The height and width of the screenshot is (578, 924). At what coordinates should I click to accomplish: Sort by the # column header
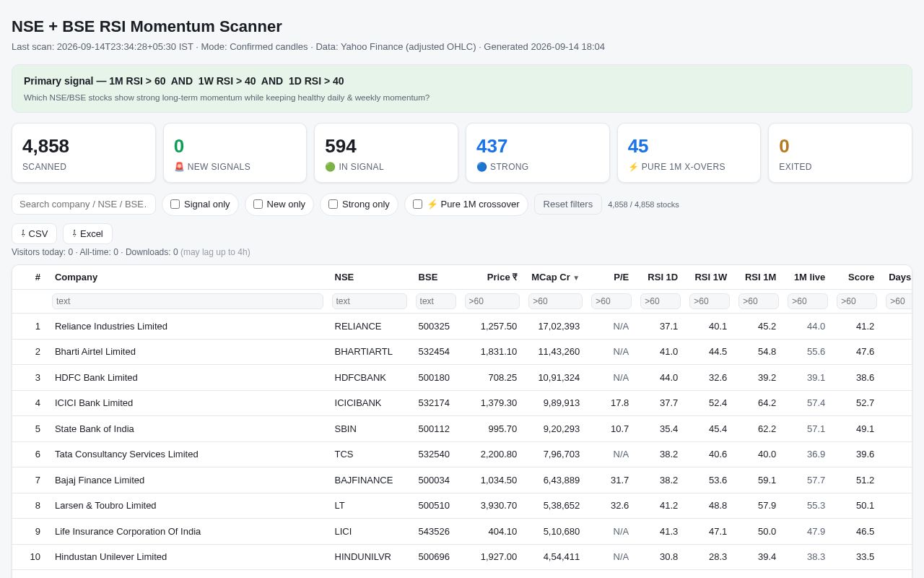[x=38, y=277]
